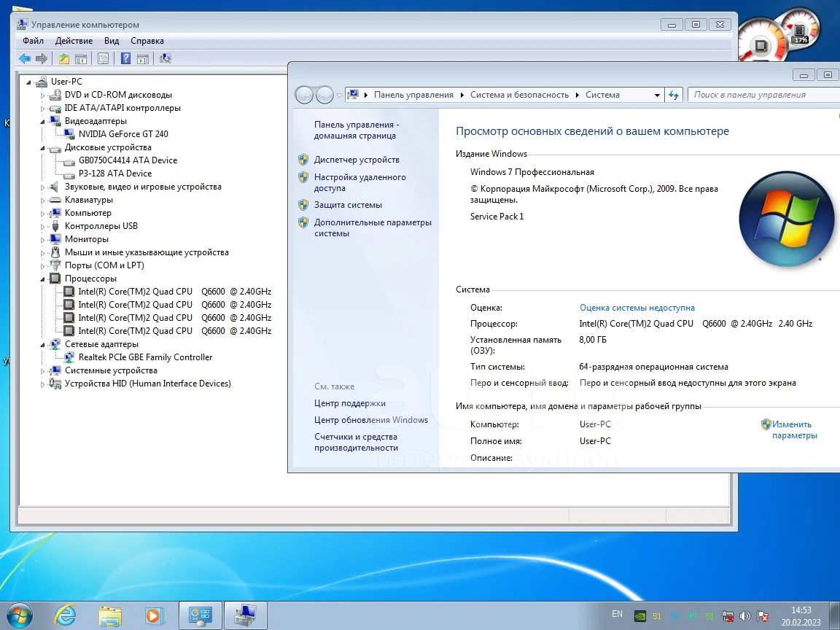
Task: Click the Properties sheet toolbar icon
Action: pos(104,58)
